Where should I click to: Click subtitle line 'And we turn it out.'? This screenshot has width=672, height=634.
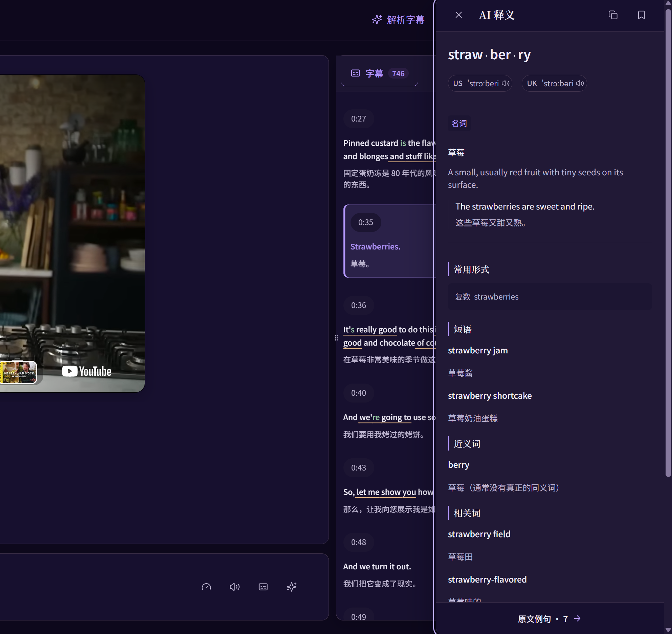[377, 567]
